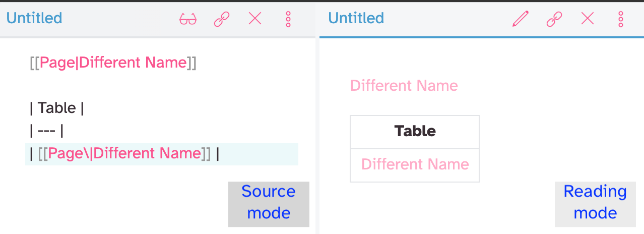This screenshot has height=234, width=644.
Task: Click the '| --- |' separator line
Action: pyautogui.click(x=47, y=131)
